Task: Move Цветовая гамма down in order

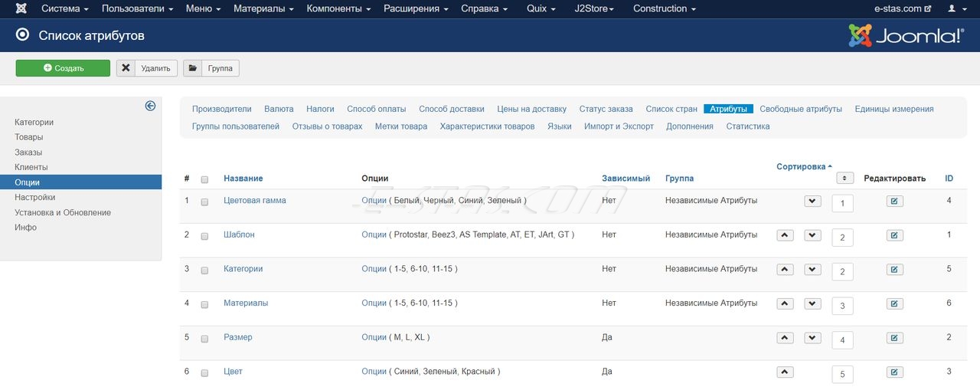Action: (812, 202)
